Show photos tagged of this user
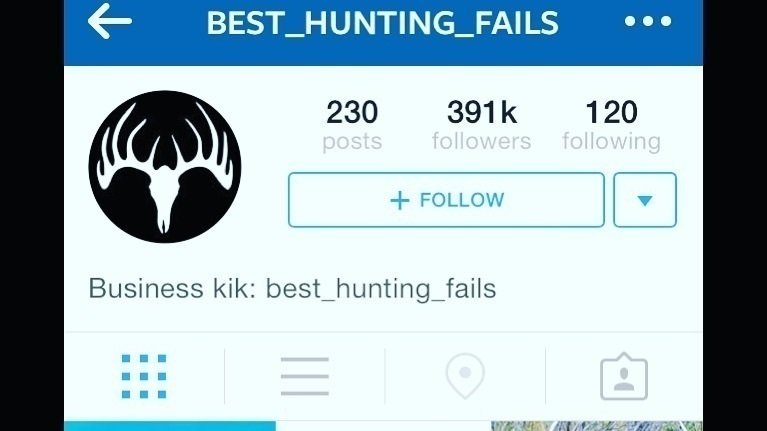Screen dimensions: 767x431 (624, 376)
